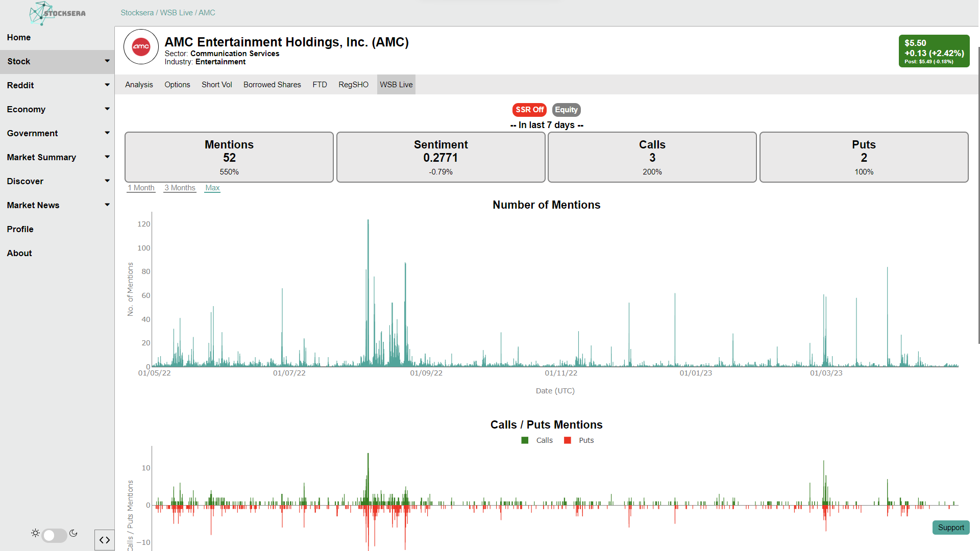980x551 pixels.
Task: Click the green Support button
Action: click(950, 528)
